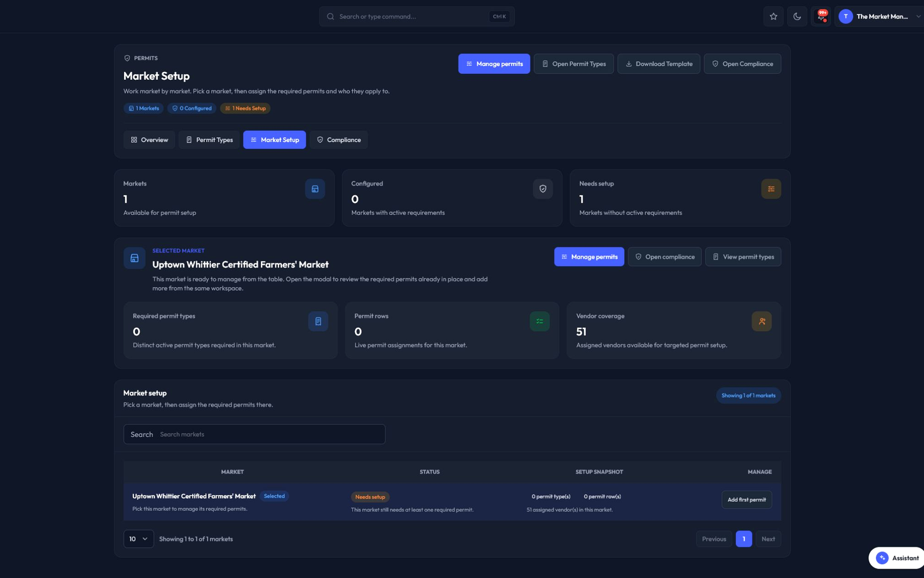Click the selected market store icon
The width and height of the screenshot is (924, 578).
[135, 258]
